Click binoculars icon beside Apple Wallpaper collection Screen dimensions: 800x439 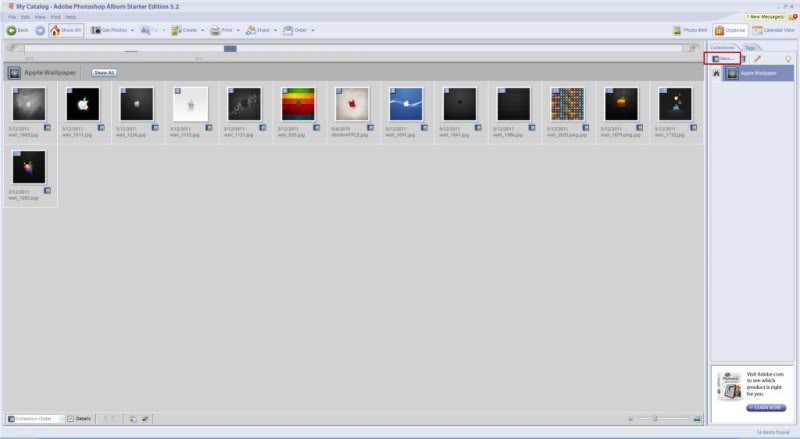716,74
